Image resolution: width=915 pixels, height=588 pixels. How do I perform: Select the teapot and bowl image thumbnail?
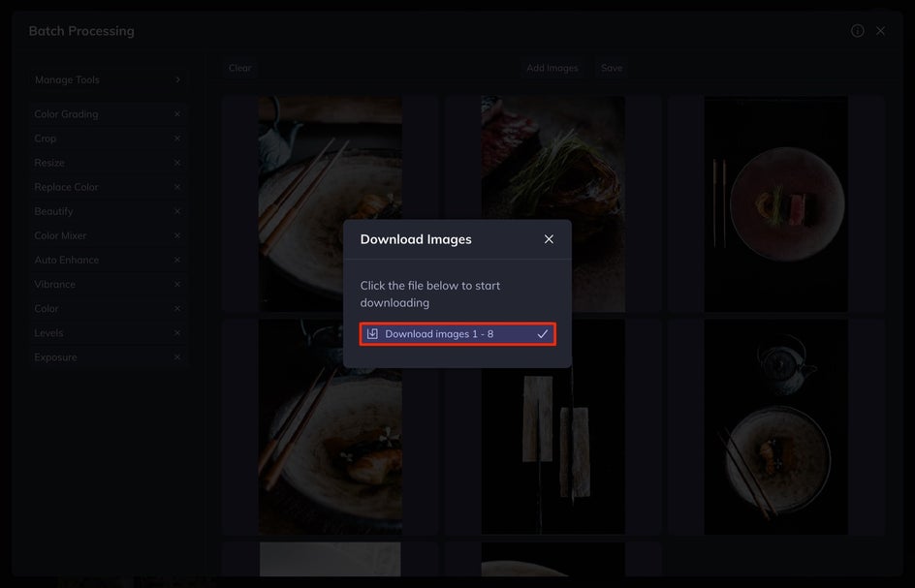775,427
